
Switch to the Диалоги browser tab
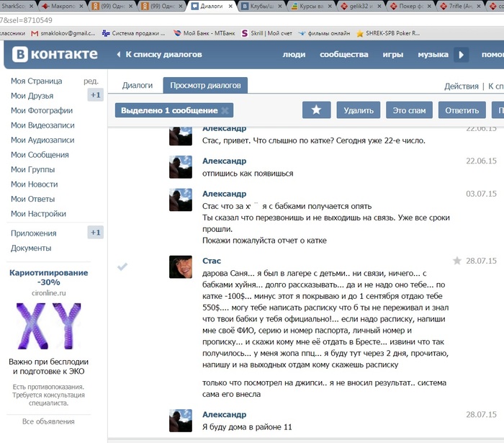[210, 6]
